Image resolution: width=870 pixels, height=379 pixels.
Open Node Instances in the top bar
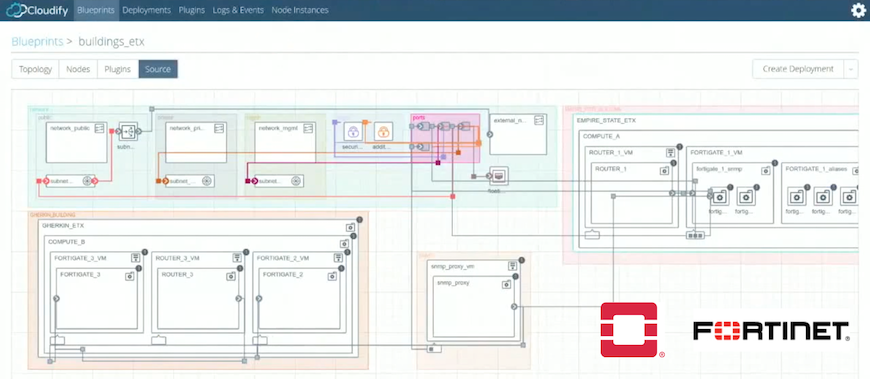300,10
